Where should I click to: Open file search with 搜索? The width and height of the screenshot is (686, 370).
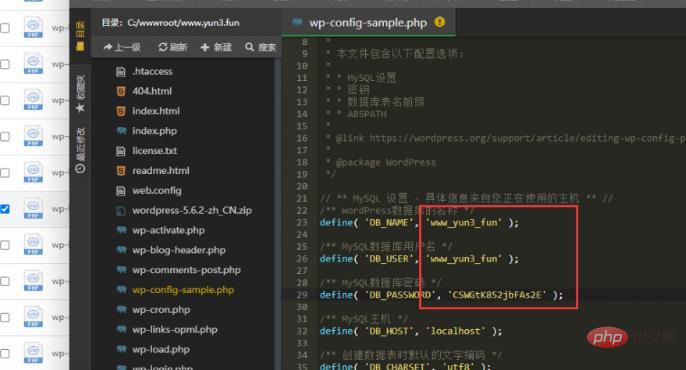point(261,47)
